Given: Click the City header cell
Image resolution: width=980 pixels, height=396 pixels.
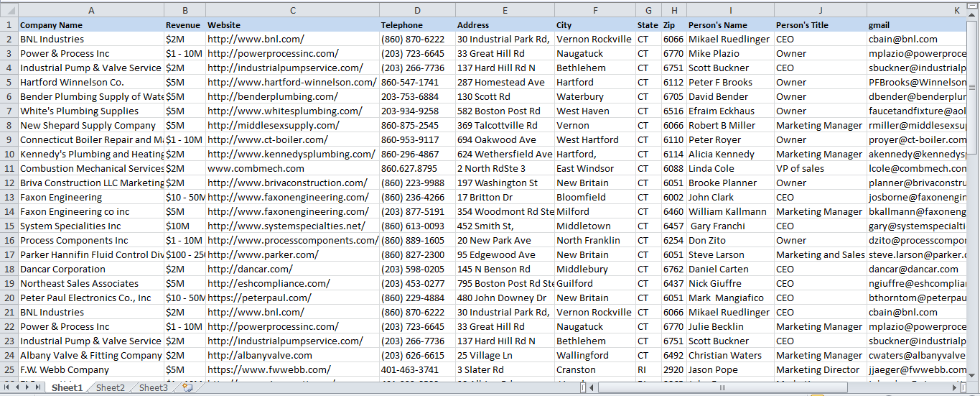Looking at the screenshot, I should 594,24.
